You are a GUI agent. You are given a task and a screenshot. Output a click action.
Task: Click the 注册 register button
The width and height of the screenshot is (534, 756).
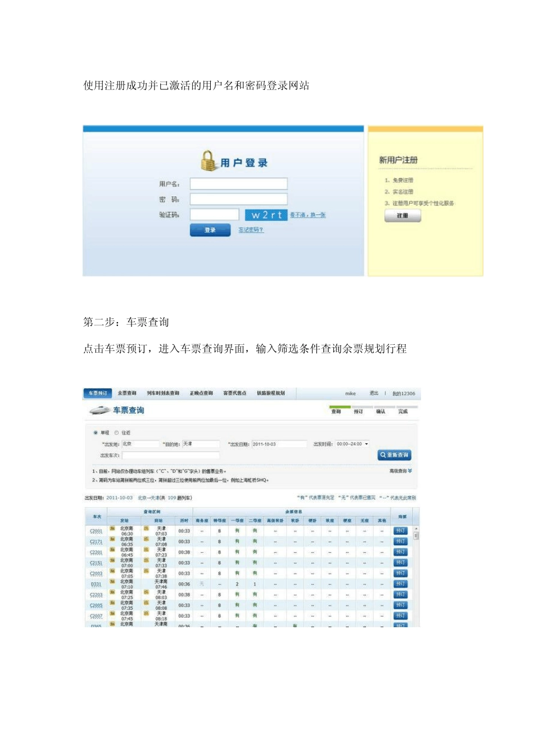[x=402, y=215]
